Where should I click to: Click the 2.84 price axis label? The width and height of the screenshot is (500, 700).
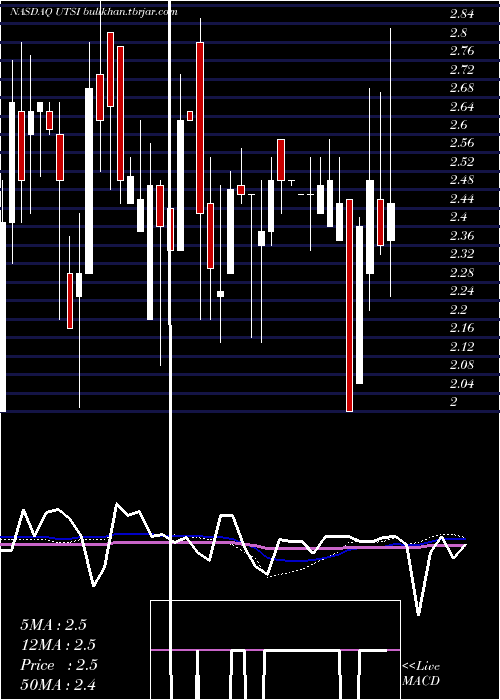pyautogui.click(x=462, y=14)
